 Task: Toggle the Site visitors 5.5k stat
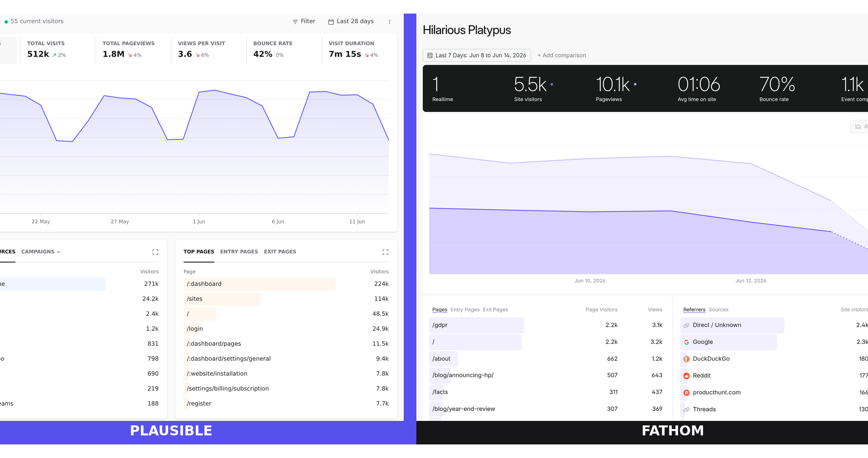(533, 89)
